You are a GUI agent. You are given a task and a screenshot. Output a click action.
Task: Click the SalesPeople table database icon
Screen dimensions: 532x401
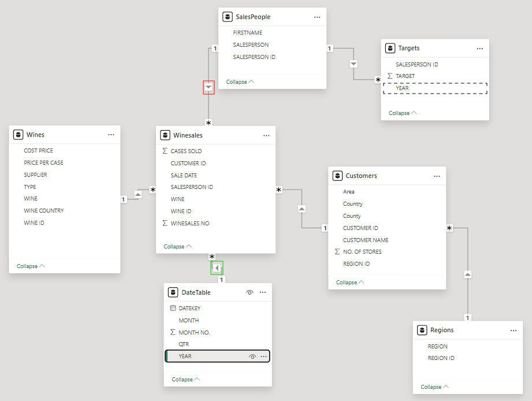click(227, 17)
